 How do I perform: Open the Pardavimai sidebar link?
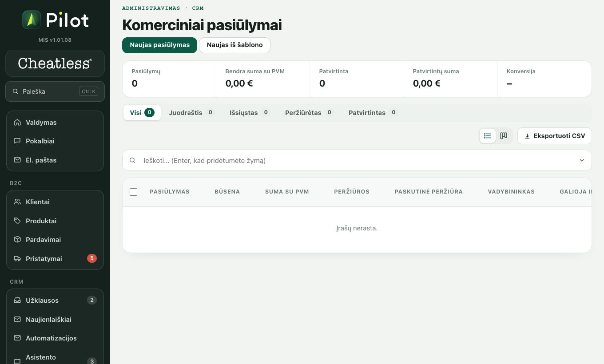pos(55,240)
